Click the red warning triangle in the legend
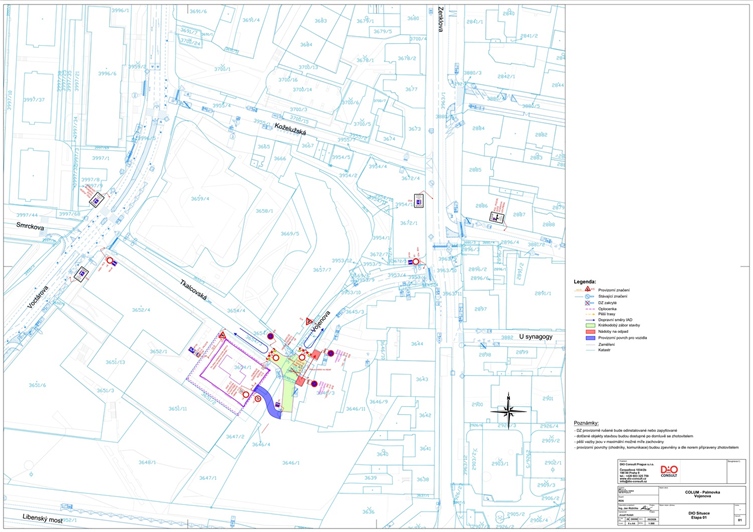This screenshot has width=753, height=532. [587, 289]
